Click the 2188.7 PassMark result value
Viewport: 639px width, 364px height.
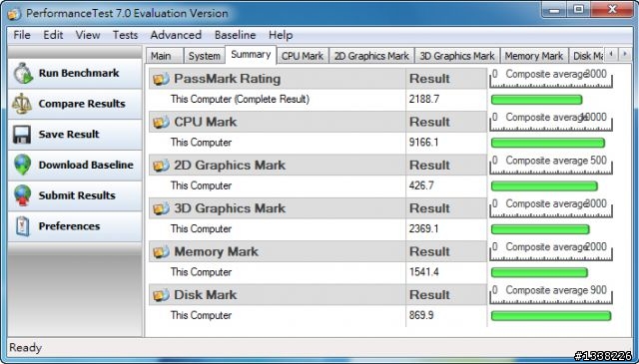point(423,100)
